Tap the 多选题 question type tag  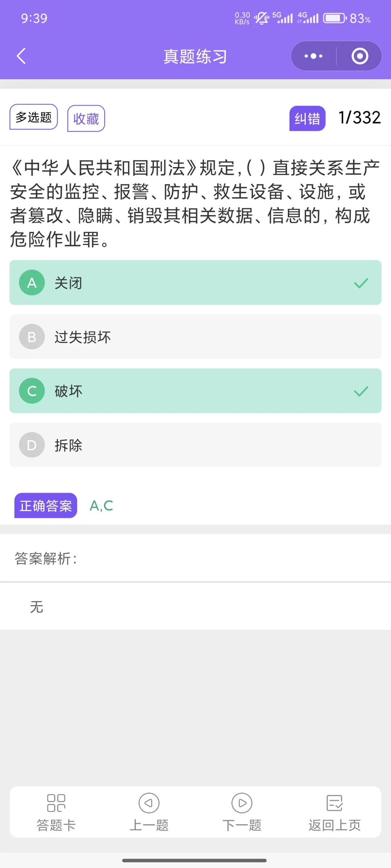[x=34, y=117]
